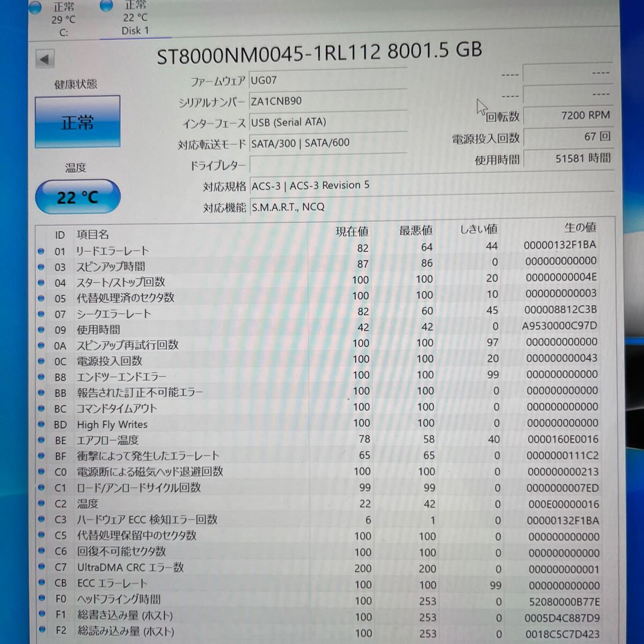The height and width of the screenshot is (644, 644).
Task: Click the status dot for row BD High Fly Writes
Action: coord(41,425)
